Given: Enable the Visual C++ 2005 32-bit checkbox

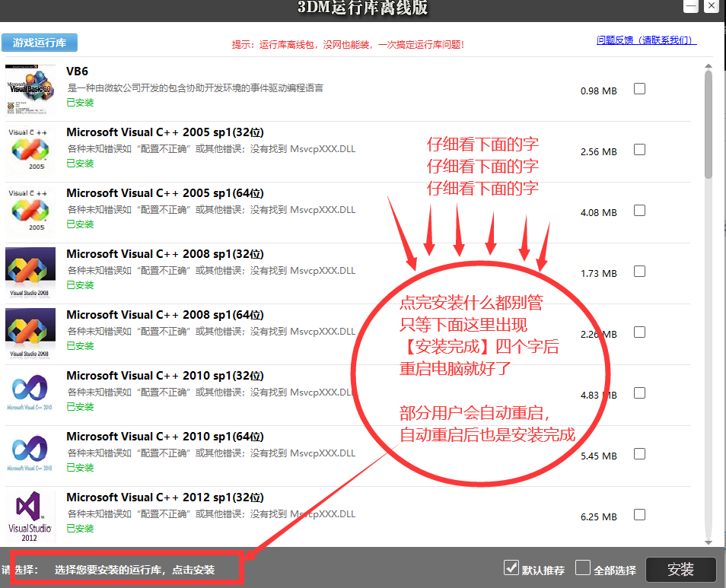Looking at the screenshot, I should [639, 149].
